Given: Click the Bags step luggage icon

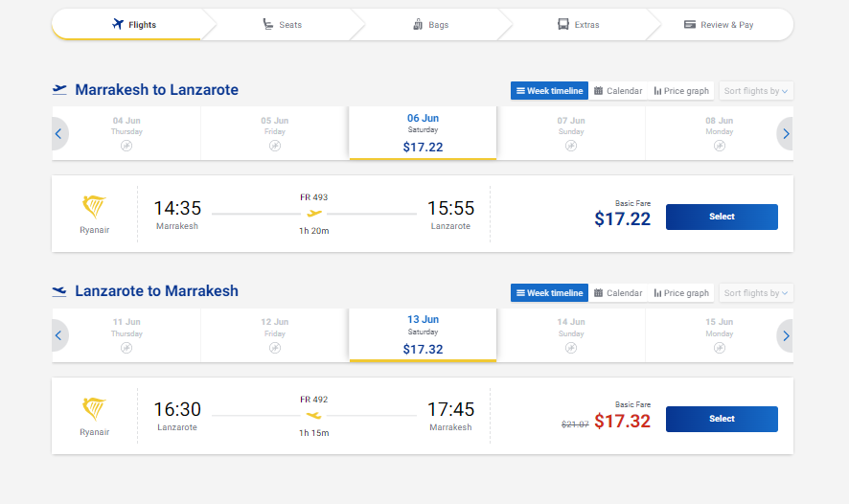Looking at the screenshot, I should click(x=418, y=24).
